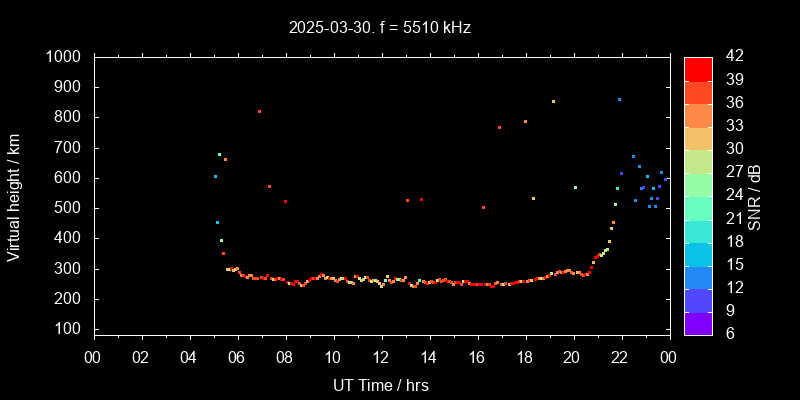Click the 500 tick on height axis
The height and width of the screenshot is (400, 800).
tap(72, 208)
